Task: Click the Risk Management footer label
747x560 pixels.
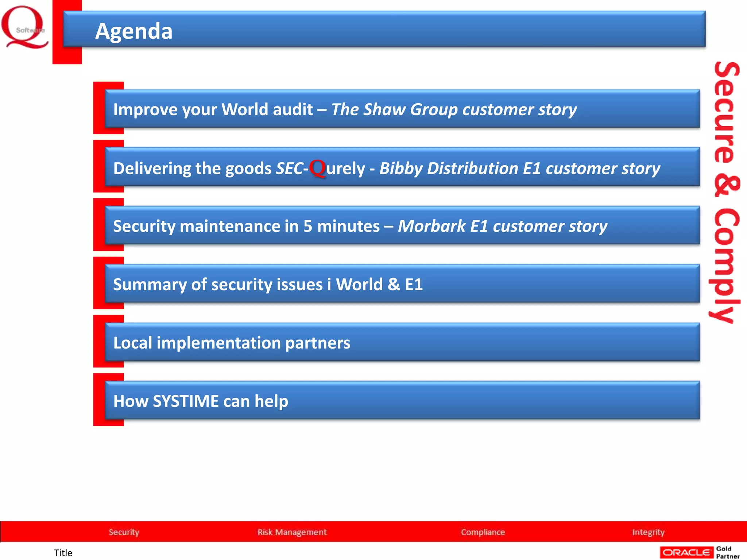Action: coord(292,532)
